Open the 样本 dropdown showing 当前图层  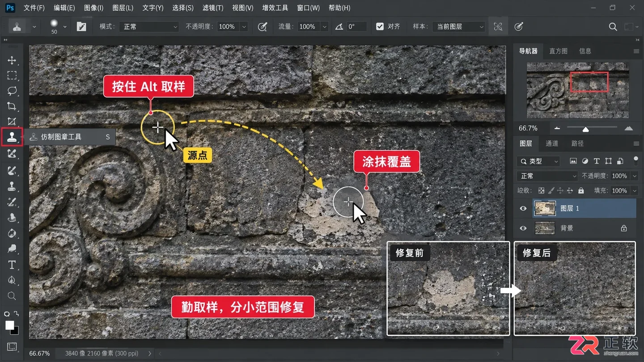tap(459, 27)
